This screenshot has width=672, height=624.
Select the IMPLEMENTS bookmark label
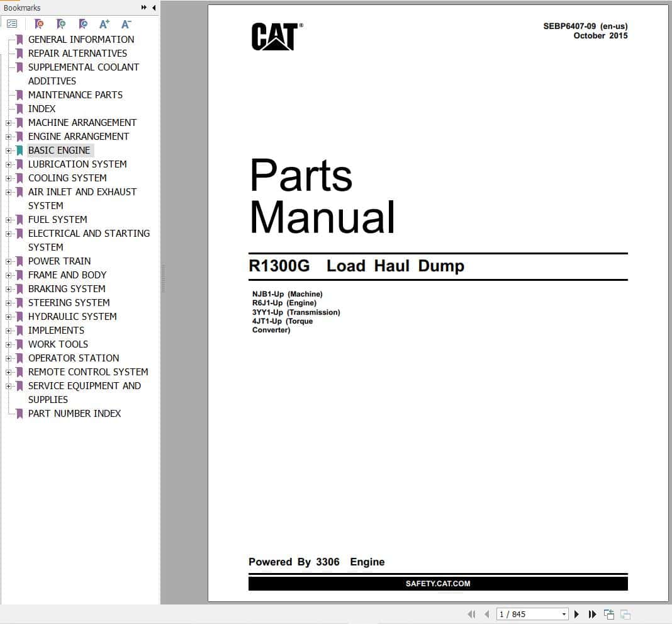56,330
